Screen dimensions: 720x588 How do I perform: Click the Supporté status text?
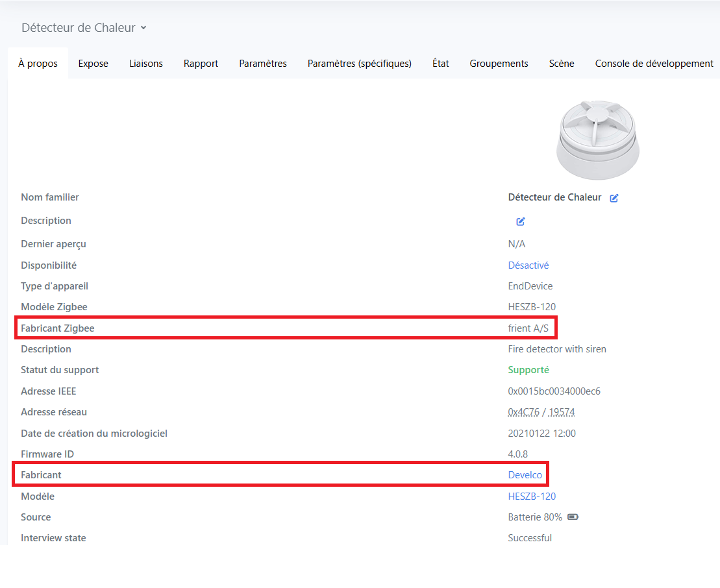[528, 370]
